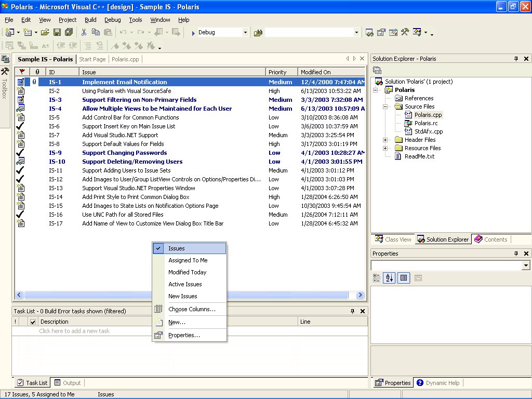Expand the Header Files folder
The width and height of the screenshot is (532, 399).
click(385, 140)
